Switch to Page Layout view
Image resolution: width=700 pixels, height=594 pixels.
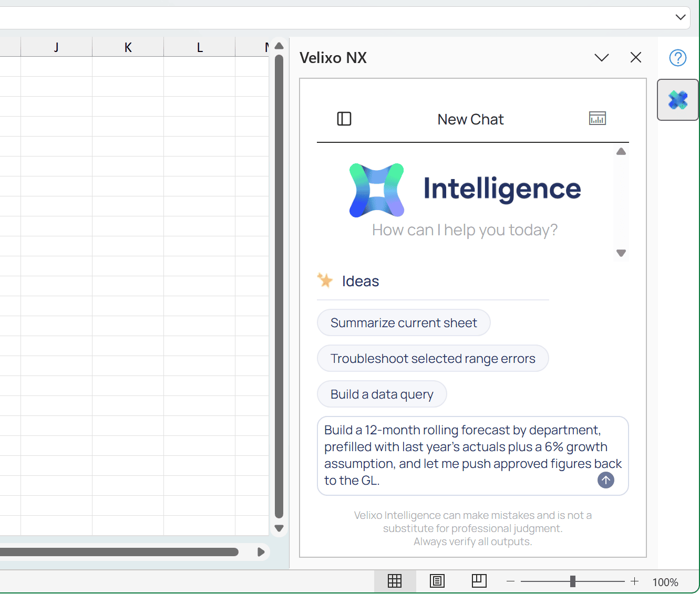click(437, 581)
